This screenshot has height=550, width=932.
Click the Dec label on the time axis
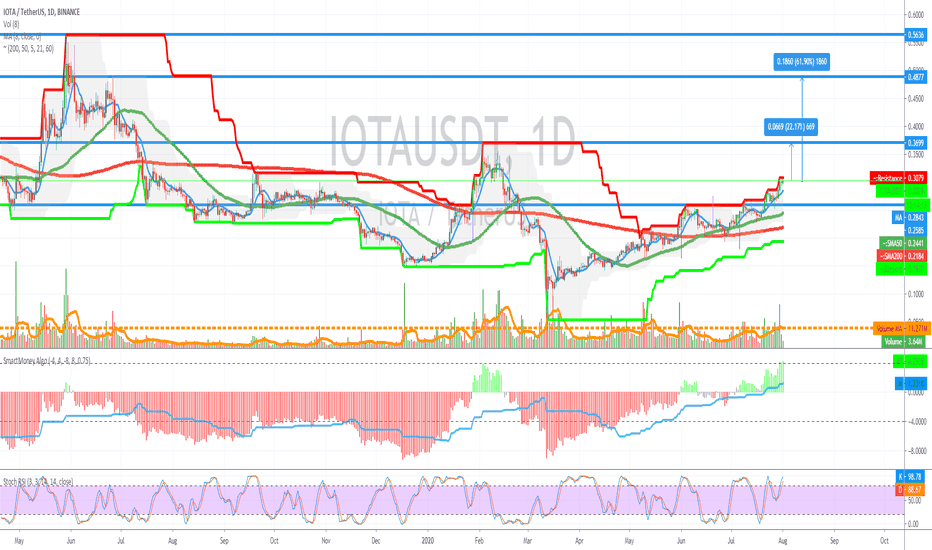point(376,541)
